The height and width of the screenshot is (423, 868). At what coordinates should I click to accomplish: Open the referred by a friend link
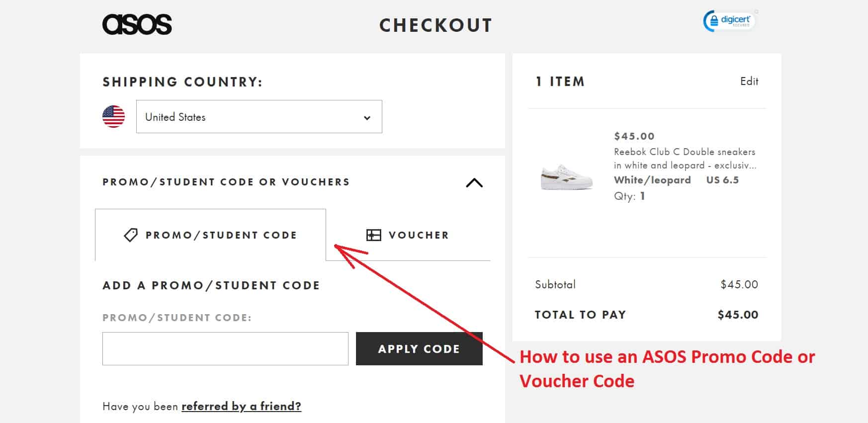coord(241,406)
